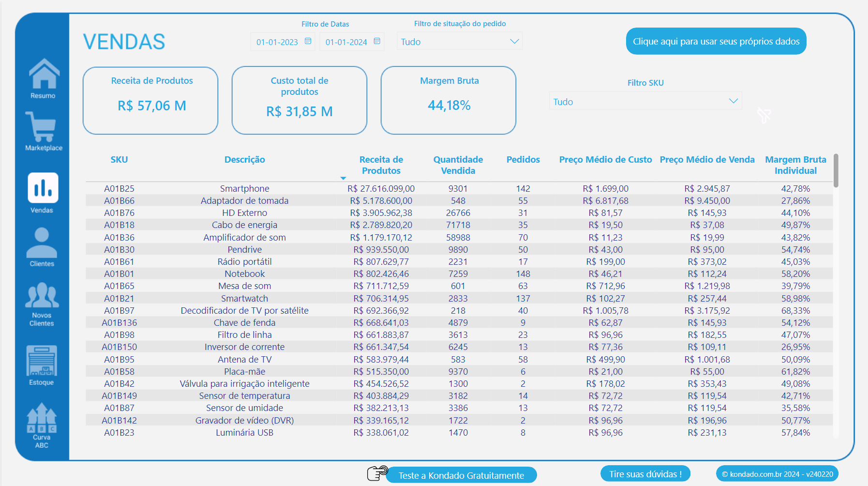868x486 pixels.
Task: Sort the table by Quantidade Vendida header
Action: pyautogui.click(x=458, y=165)
